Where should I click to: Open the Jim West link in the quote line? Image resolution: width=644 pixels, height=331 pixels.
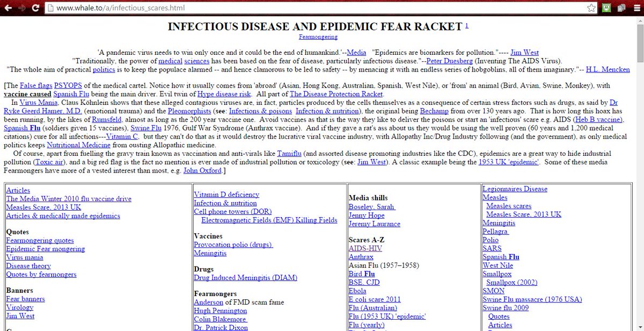click(x=525, y=52)
